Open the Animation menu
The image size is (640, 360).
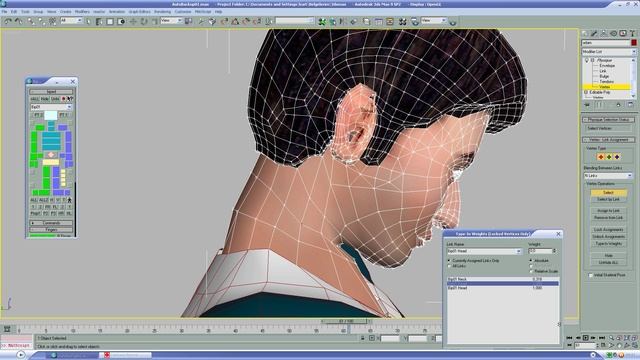point(117,12)
